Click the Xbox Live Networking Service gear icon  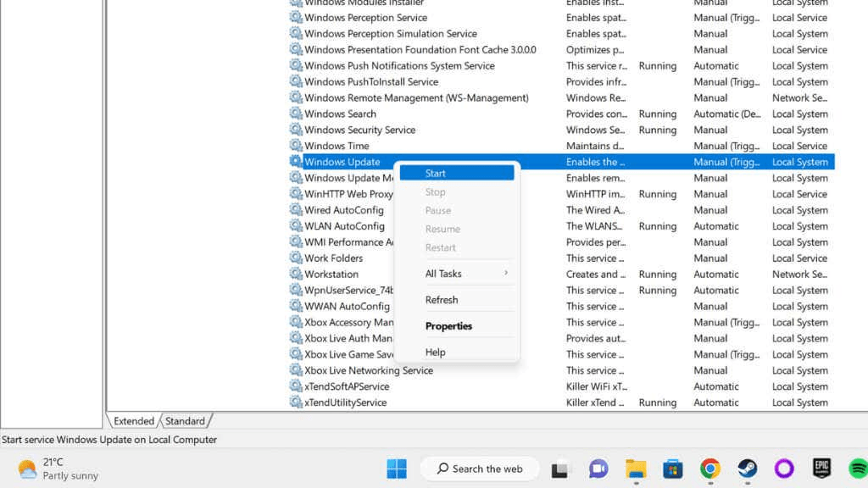click(x=296, y=369)
